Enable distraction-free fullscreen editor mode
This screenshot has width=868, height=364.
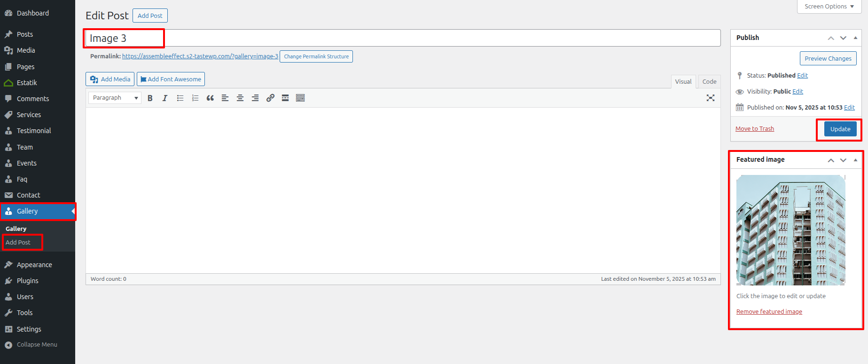[710, 98]
